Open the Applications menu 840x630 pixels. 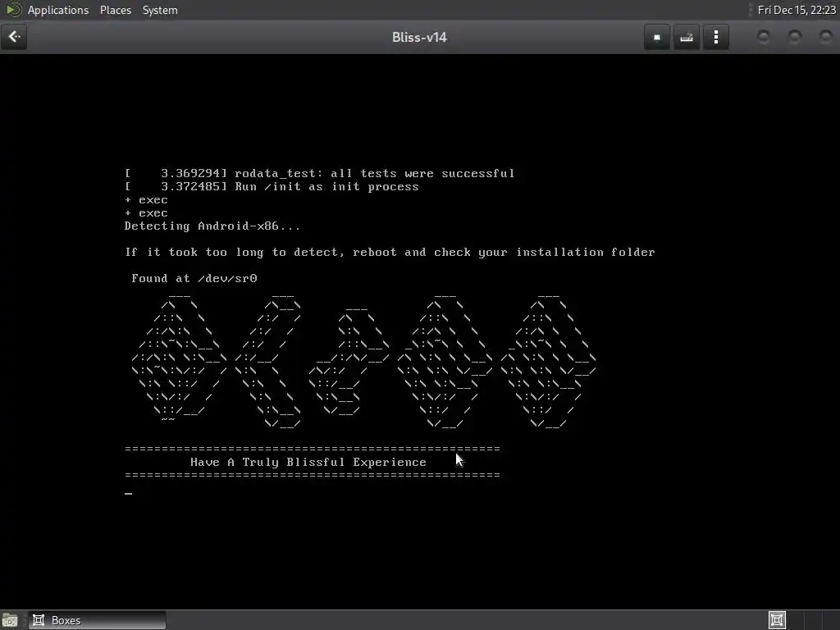pos(58,10)
